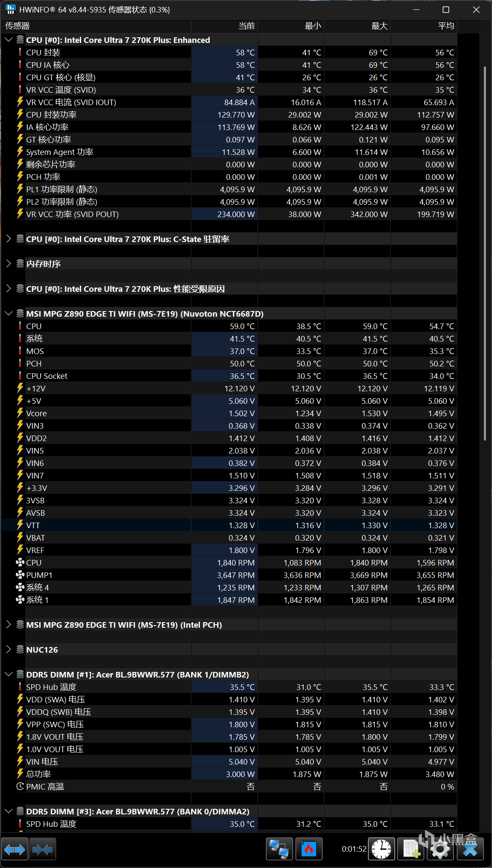Click the 最大 column header
Screen dimensions: 492x868
[357, 26]
